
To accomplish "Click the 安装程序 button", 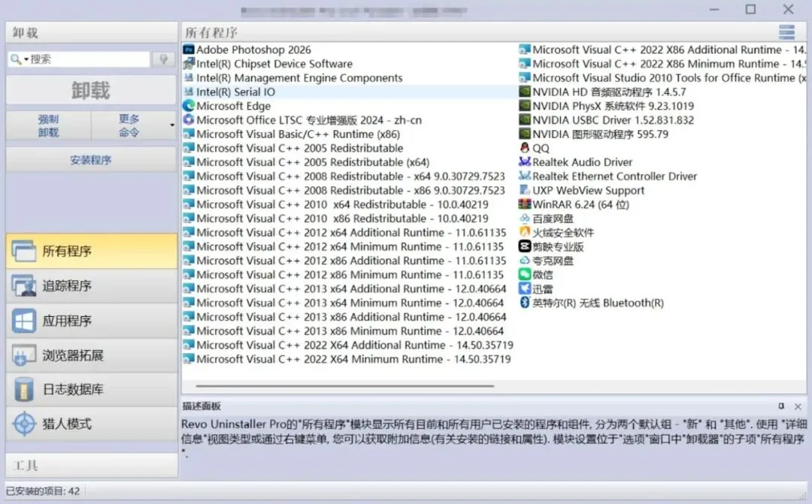I will pyautogui.click(x=91, y=160).
